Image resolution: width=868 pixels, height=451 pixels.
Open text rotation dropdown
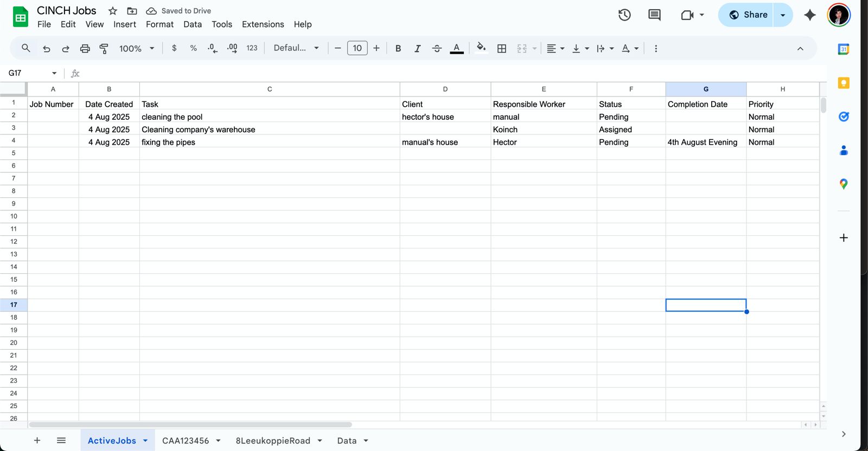[630, 48]
